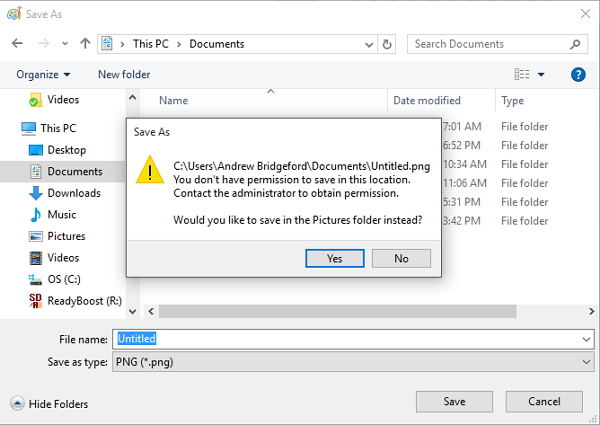
Task: Click the This PC computer icon
Action: pos(28,129)
